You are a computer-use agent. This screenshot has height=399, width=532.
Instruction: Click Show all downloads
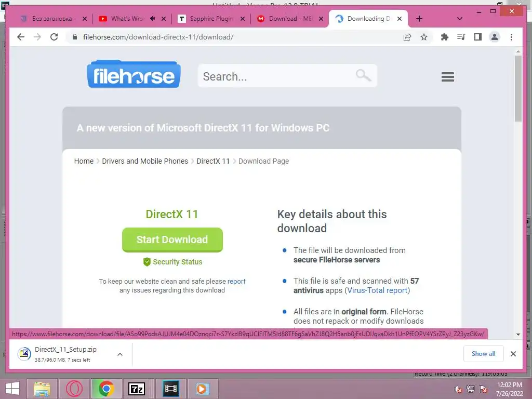(484, 354)
